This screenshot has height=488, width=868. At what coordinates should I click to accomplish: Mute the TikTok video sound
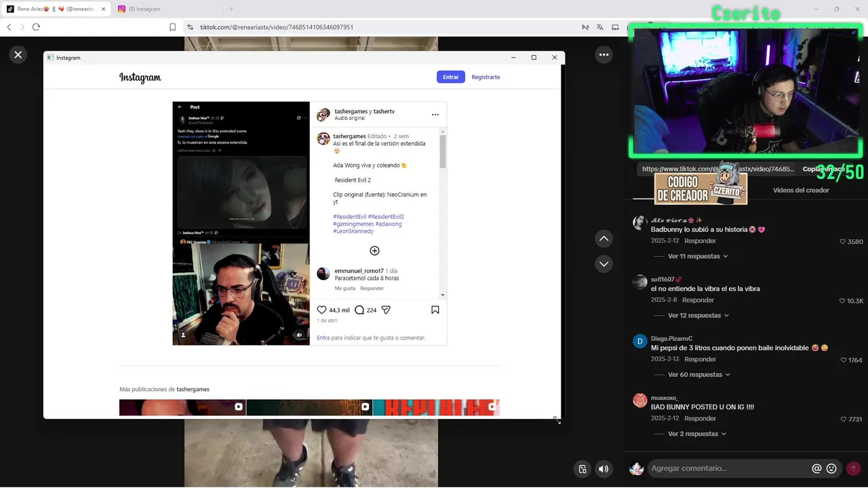[x=603, y=469]
